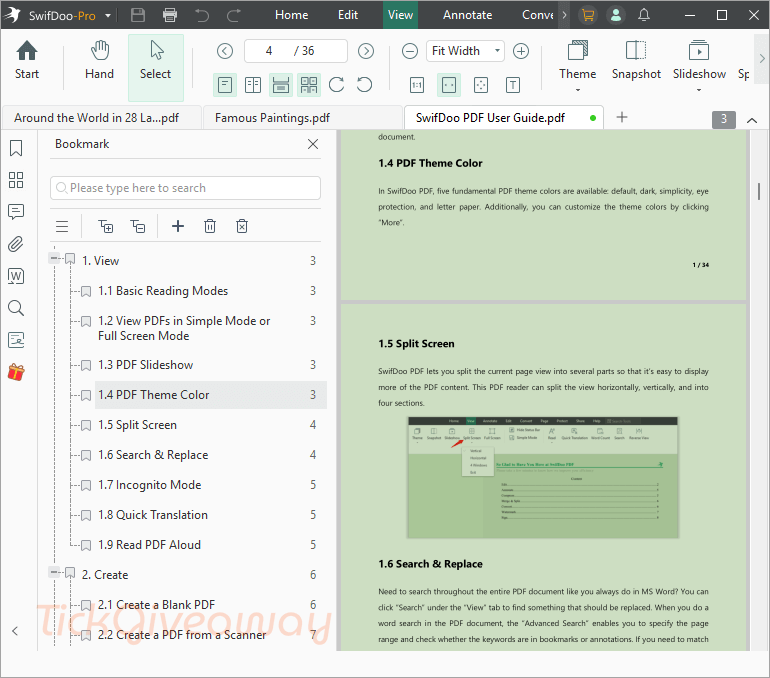
Task: Open the Bookmark sidebar panel icon
Action: pyautogui.click(x=16, y=148)
